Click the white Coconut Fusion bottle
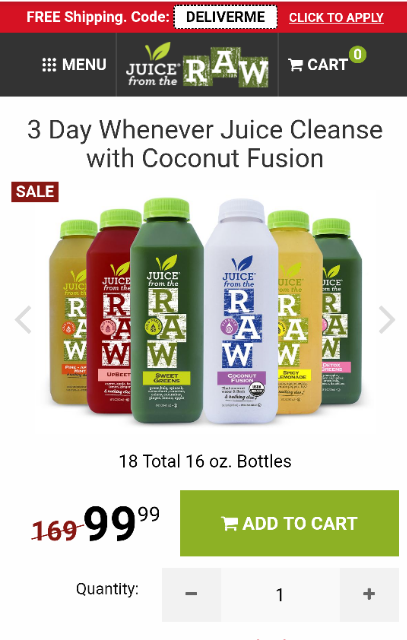 click(241, 311)
